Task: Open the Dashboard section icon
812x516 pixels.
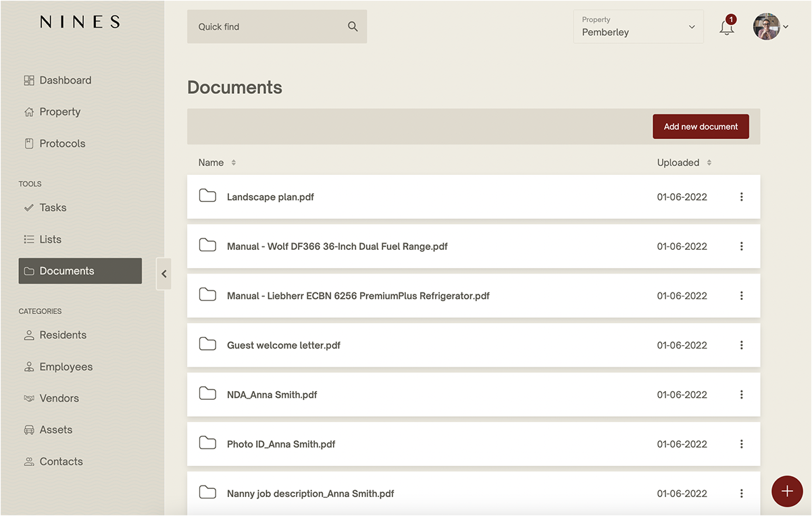Action: tap(29, 80)
